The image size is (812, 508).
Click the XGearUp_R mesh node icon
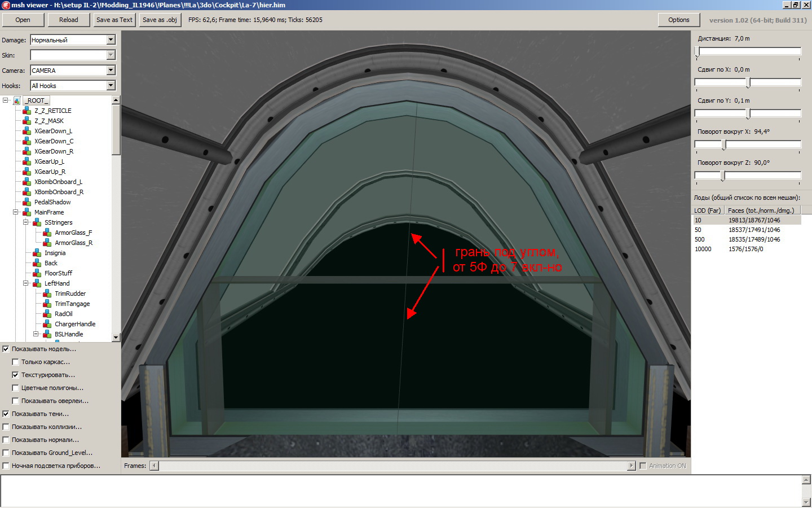[x=27, y=172]
